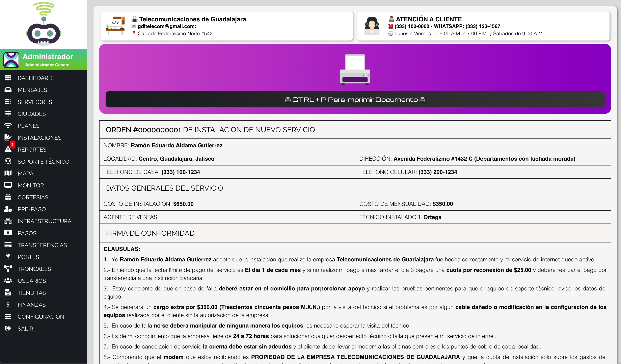Navigate to the FINANZAS section
The width and height of the screenshot is (621, 364).
pos(32,304)
